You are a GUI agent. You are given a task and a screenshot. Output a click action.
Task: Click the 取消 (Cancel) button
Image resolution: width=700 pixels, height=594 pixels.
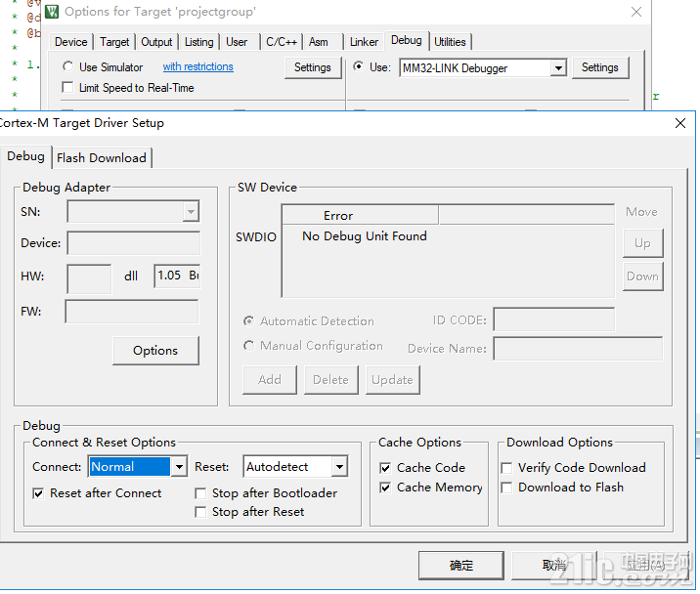coord(554,566)
